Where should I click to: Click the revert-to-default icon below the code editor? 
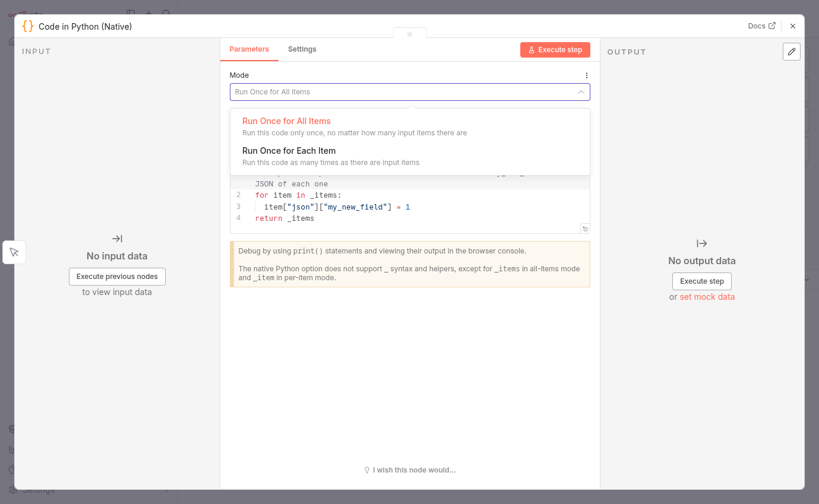(x=584, y=228)
